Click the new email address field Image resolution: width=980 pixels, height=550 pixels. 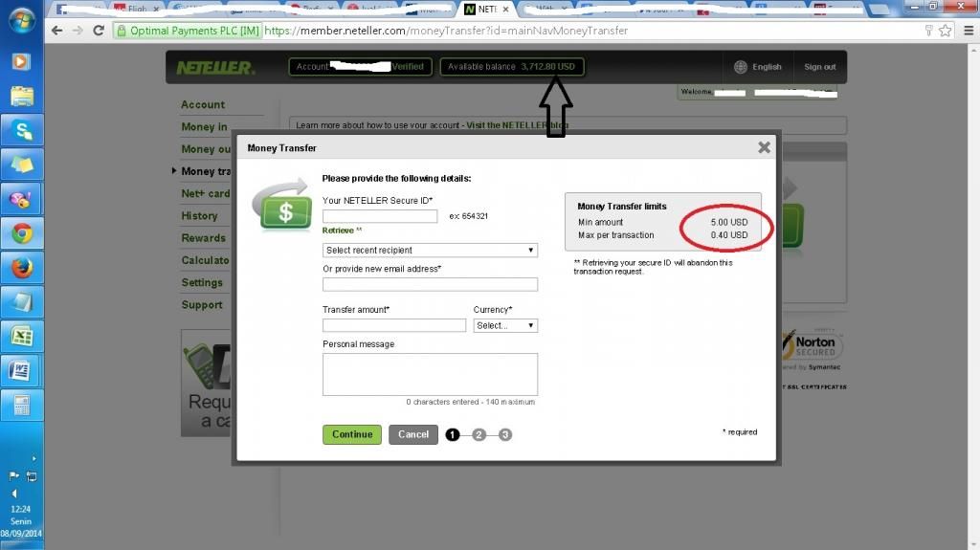430,284
